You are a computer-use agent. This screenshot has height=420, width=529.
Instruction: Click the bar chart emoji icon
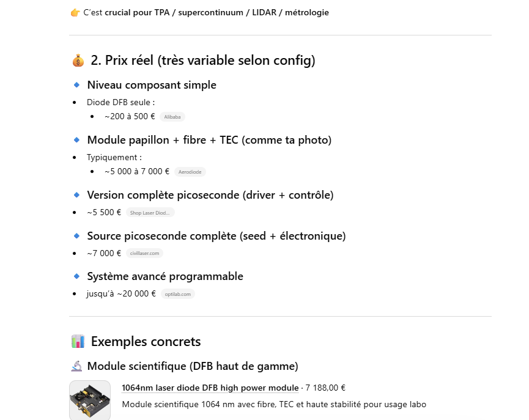pos(78,341)
